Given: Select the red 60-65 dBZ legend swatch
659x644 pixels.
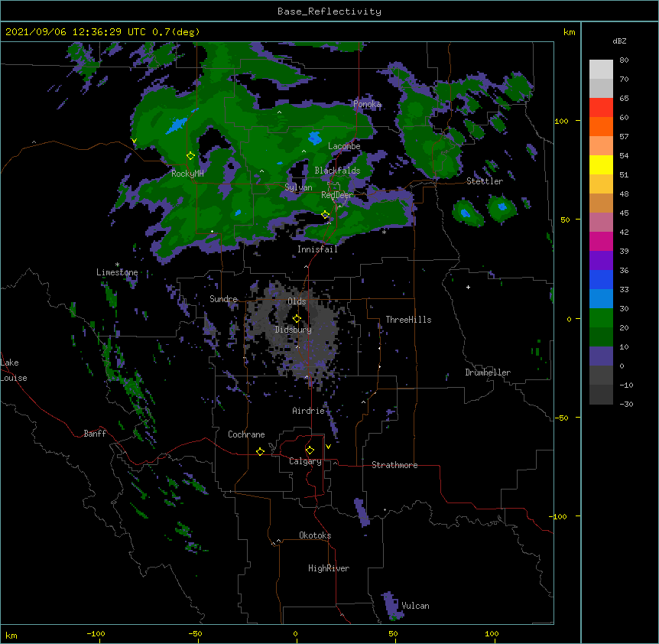Looking at the screenshot, I should click(x=601, y=108).
